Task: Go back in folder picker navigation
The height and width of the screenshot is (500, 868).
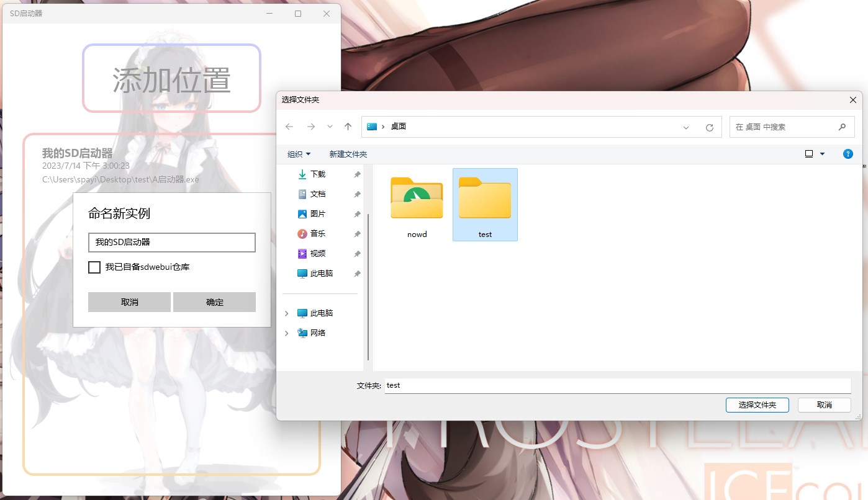Action: coord(289,127)
